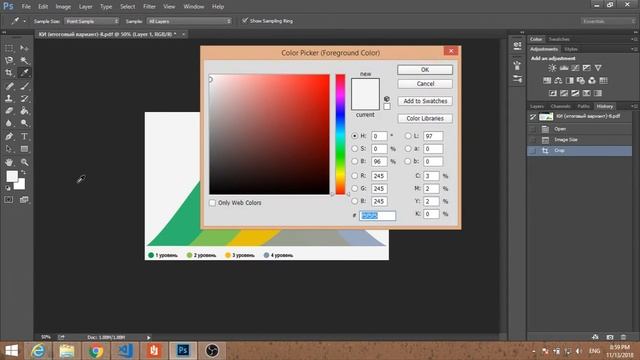
Task: Add a Brightness/Contrast adjustment
Action: pos(552,68)
